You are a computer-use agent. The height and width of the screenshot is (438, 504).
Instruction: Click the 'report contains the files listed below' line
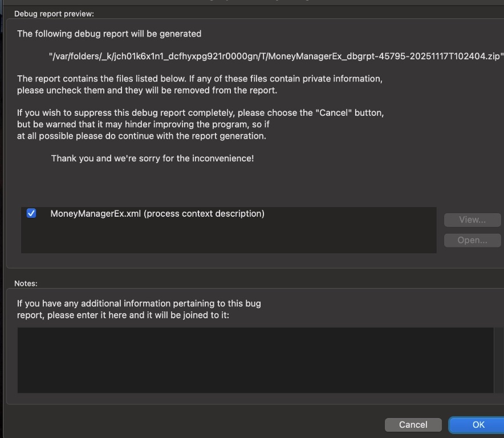[200, 79]
